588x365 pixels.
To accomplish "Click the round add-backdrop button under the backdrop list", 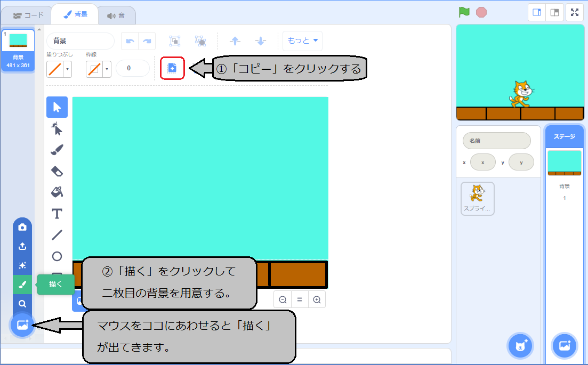I will coord(22,325).
